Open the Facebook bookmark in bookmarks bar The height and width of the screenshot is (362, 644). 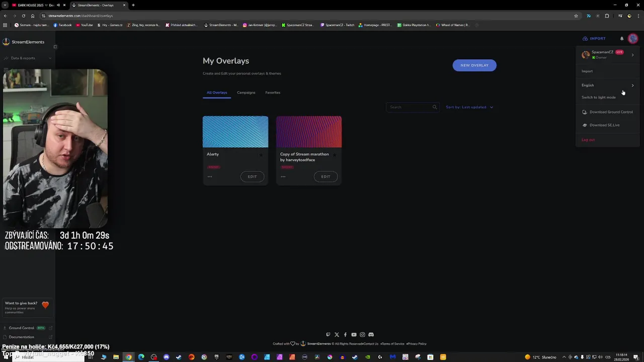[63, 25]
